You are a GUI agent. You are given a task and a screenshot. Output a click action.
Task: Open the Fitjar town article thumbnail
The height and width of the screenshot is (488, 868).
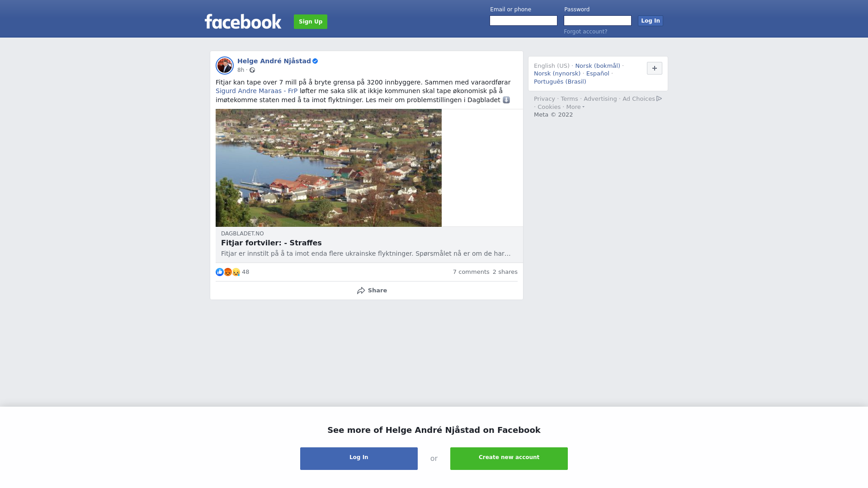(x=329, y=168)
